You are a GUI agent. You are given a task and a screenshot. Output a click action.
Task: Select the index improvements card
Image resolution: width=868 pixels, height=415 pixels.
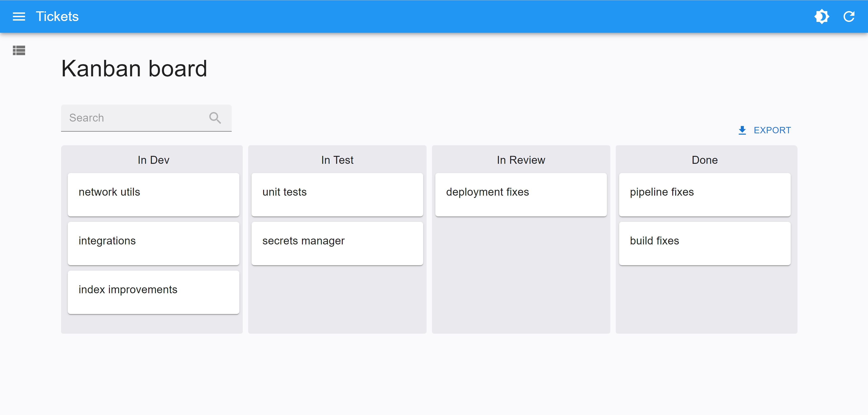153,292
